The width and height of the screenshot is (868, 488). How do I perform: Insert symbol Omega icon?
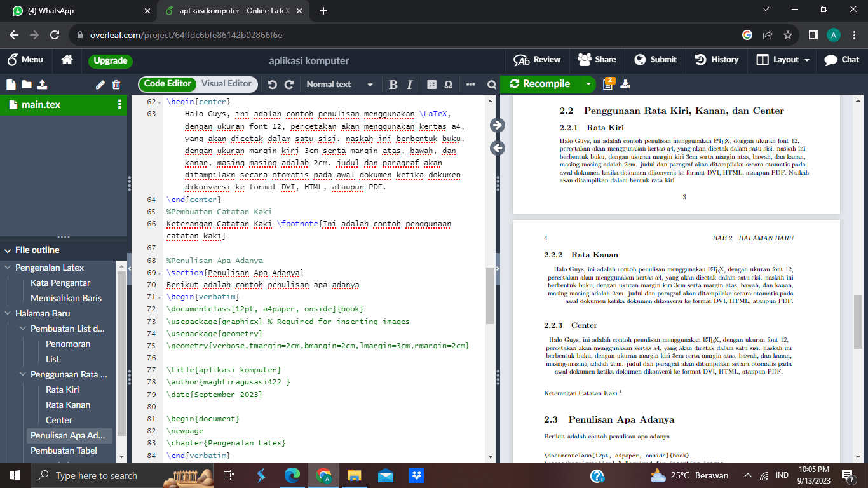coord(449,85)
